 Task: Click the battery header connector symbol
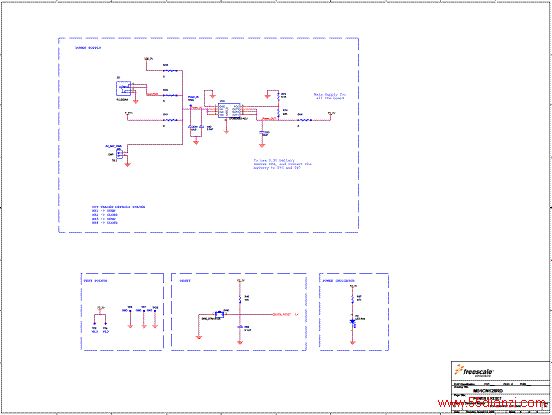tap(120, 154)
